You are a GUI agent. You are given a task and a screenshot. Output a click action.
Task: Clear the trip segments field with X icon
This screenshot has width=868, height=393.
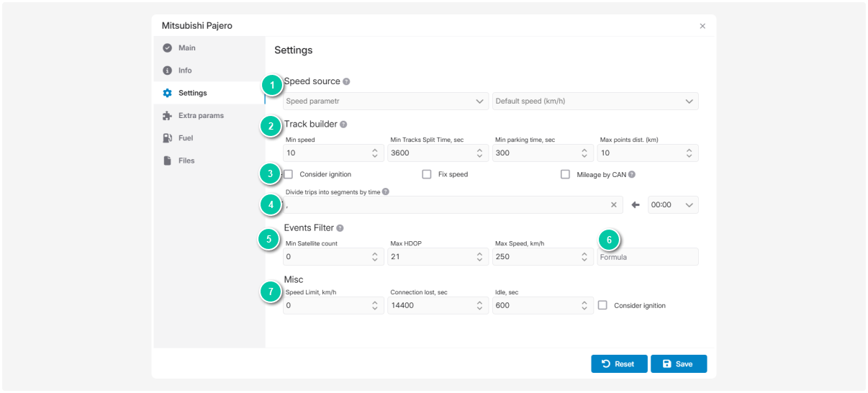click(614, 205)
